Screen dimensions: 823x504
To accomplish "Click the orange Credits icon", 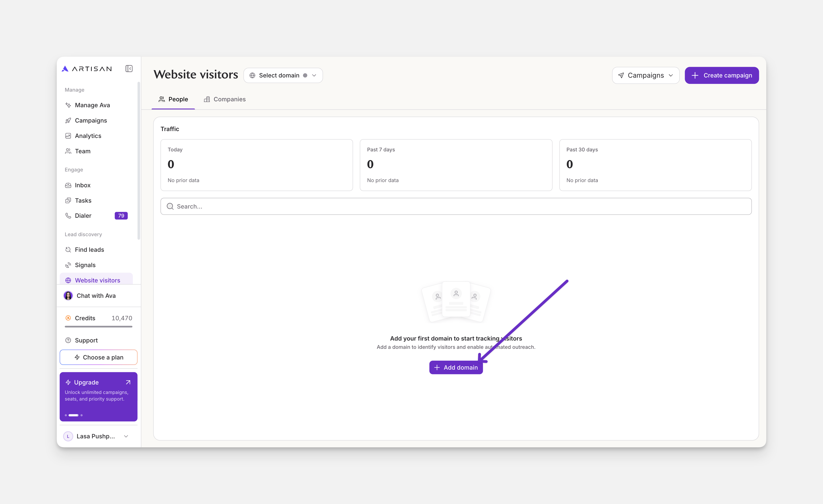I will (x=68, y=318).
